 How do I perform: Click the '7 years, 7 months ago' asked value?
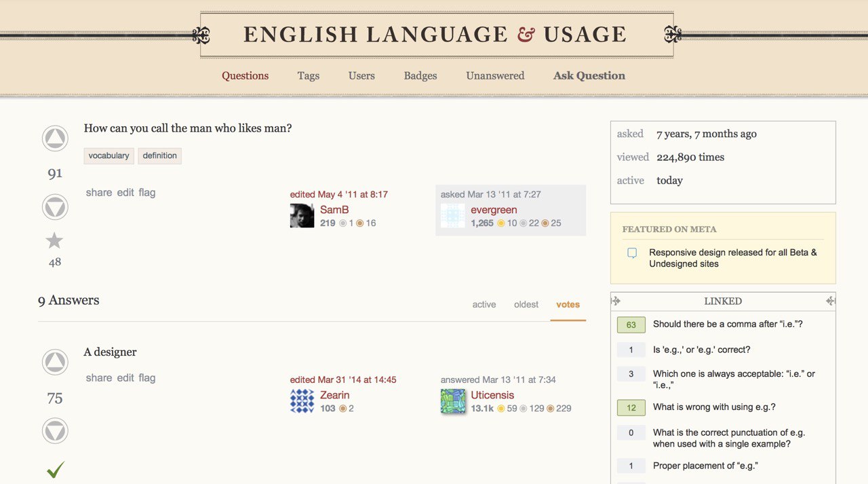707,134
